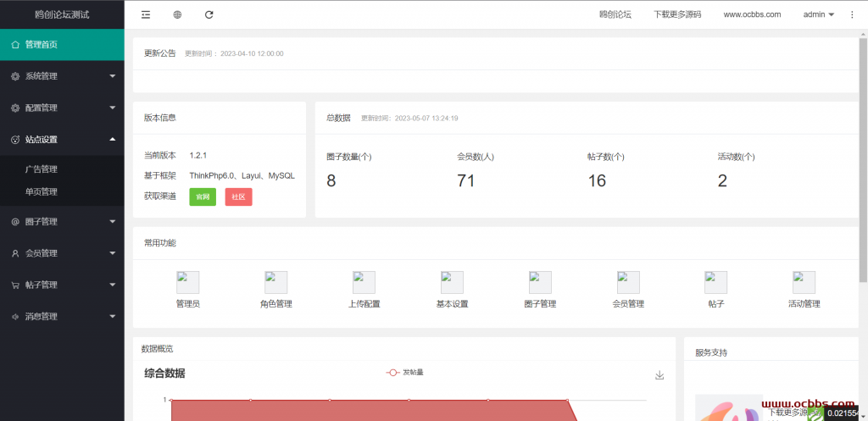
Task: Click the 圈子数量 value 8
Action: [x=331, y=181]
